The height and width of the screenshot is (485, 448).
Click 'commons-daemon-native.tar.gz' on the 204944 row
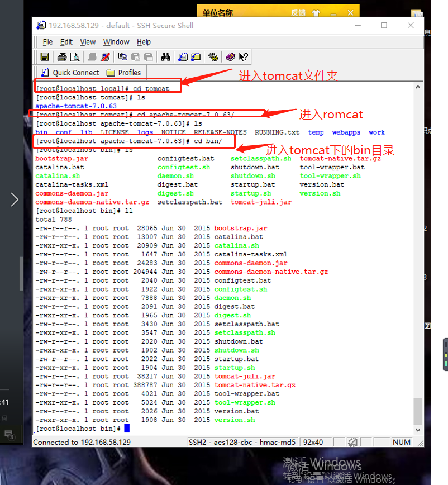click(x=271, y=272)
